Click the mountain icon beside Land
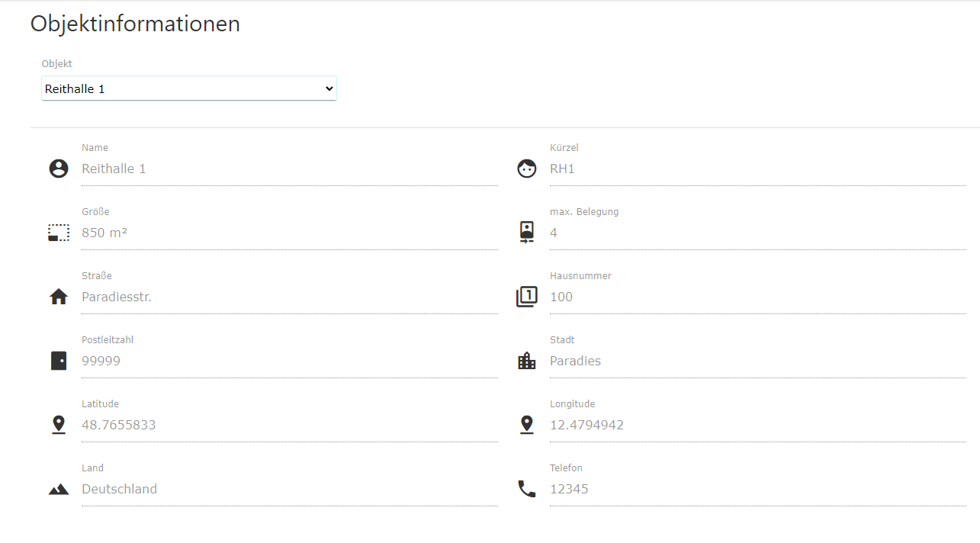The height and width of the screenshot is (543, 980). (x=59, y=490)
